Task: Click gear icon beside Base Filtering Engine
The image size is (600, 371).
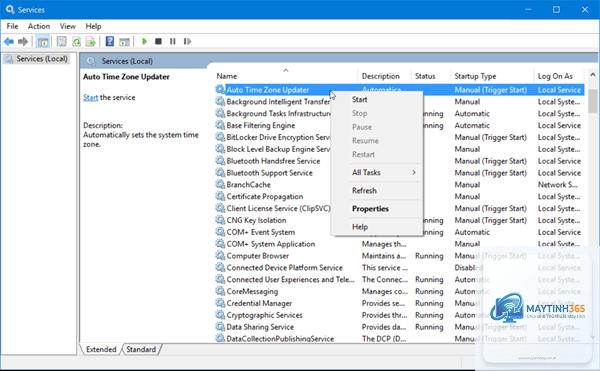Action: point(220,125)
